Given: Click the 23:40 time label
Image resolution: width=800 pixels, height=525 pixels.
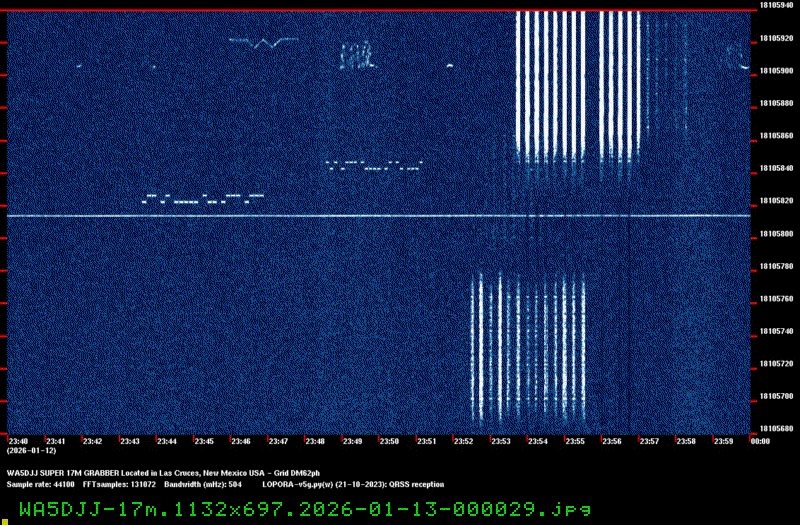Looking at the screenshot, I should (x=18, y=441).
